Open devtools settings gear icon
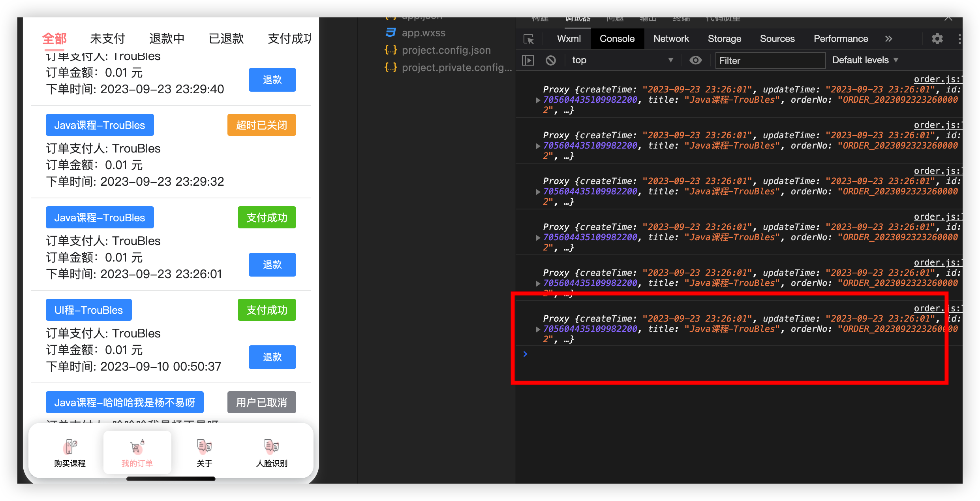 (x=937, y=39)
